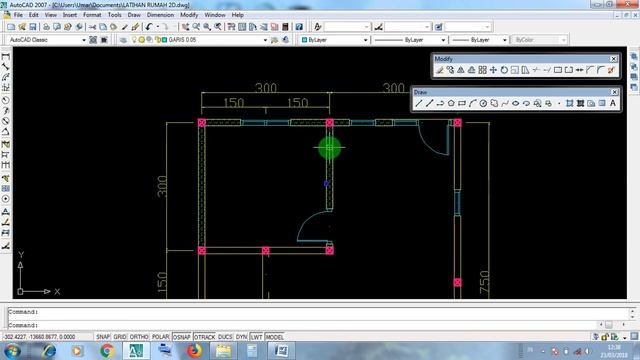
Task: Click the Help question mark icon
Action: tap(299, 27)
